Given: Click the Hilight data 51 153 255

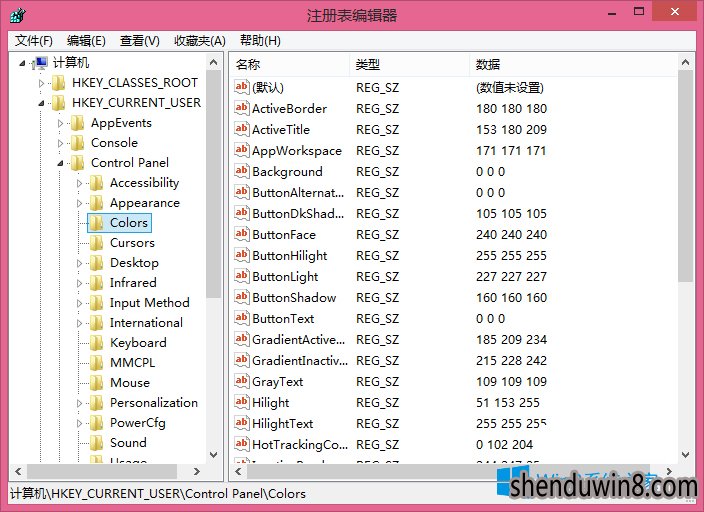Looking at the screenshot, I should 508,403.
